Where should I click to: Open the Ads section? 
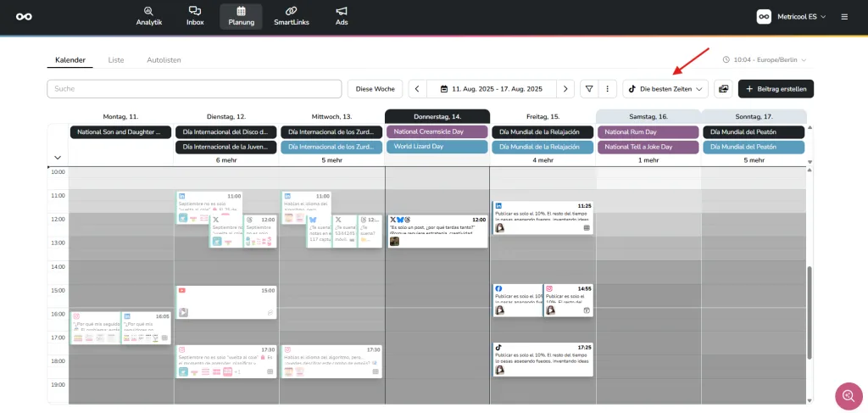(342, 16)
